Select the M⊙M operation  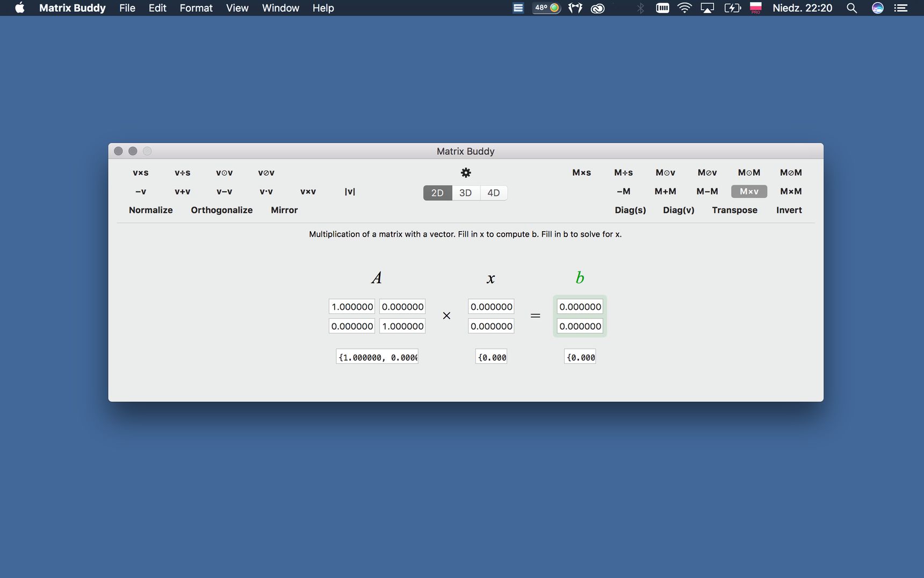click(x=749, y=173)
